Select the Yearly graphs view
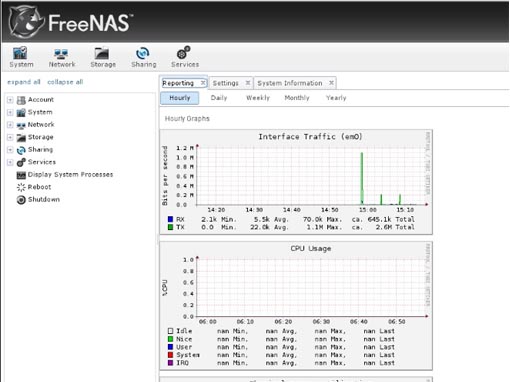Viewport: 510px width, 382px height. pos(336,98)
